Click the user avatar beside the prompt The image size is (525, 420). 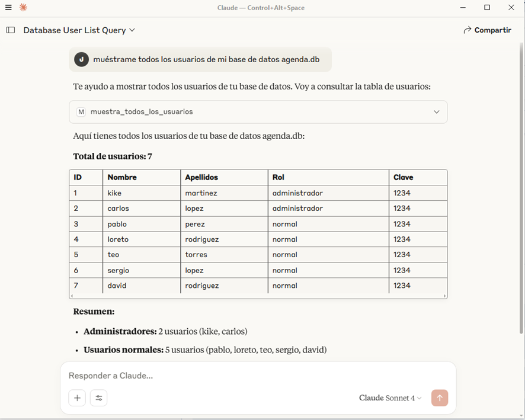pos(82,59)
